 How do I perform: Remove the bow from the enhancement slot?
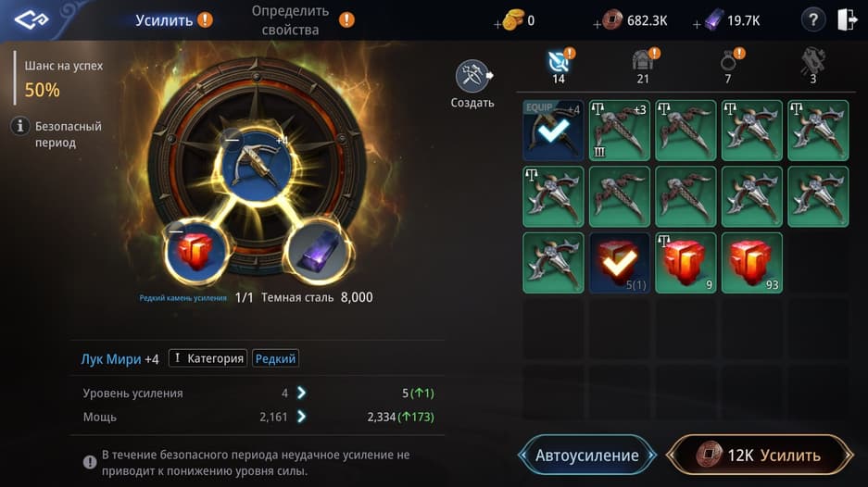(x=233, y=140)
